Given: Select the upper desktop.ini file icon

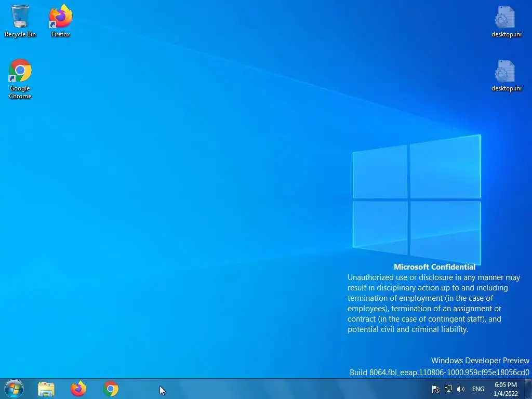Looking at the screenshot, I should [x=506, y=21].
